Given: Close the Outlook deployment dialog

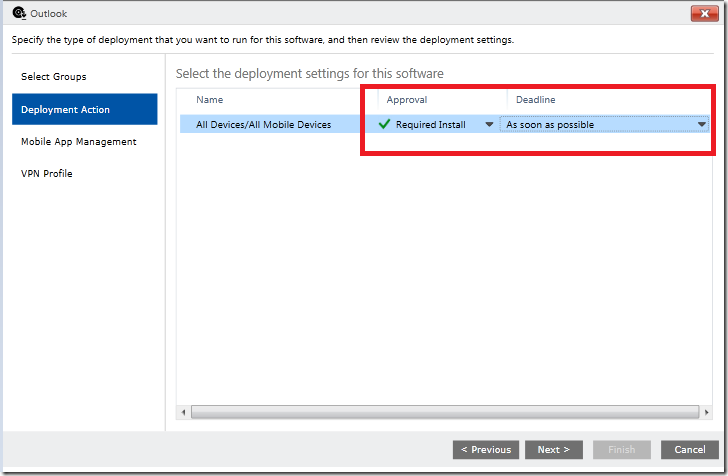Looking at the screenshot, I should point(704,13).
